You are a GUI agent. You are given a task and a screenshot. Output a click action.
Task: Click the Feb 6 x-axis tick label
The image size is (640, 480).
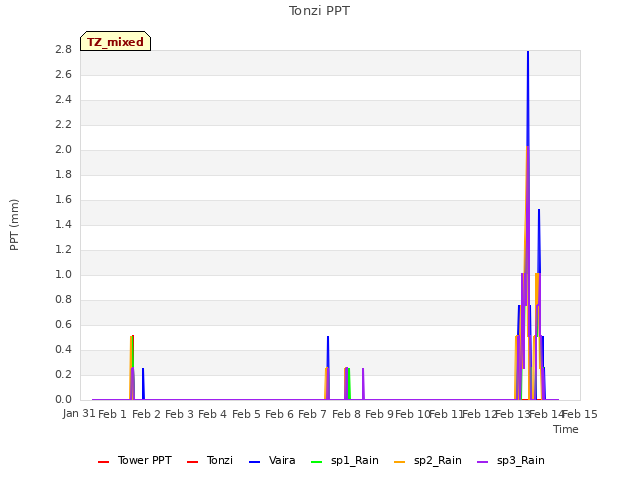(x=279, y=414)
